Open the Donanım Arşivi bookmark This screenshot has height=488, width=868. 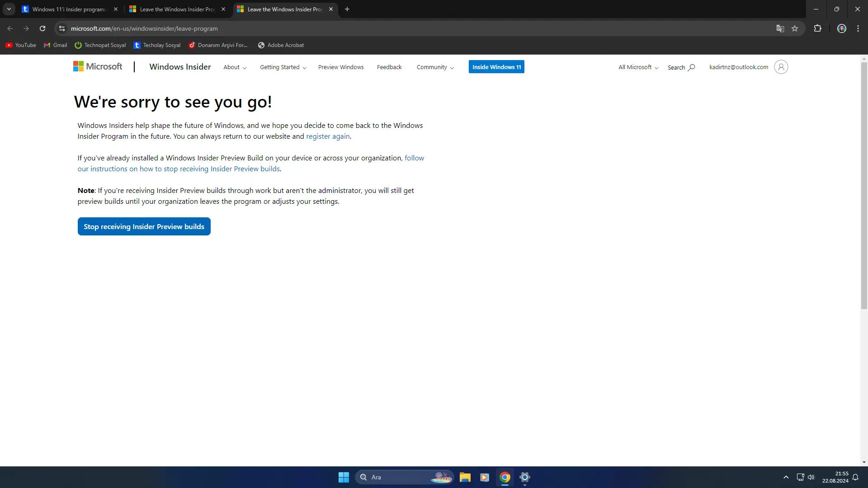click(x=218, y=45)
